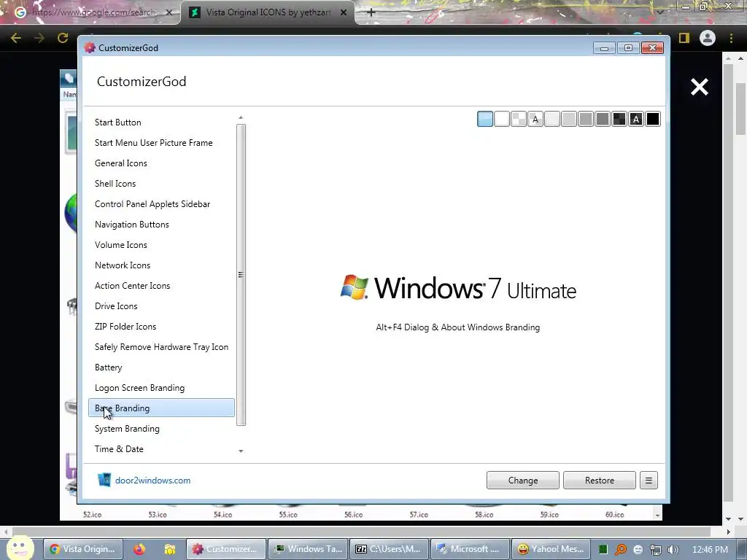The image size is (747, 560).
Task: Click the down arrow of the category list scrollbar
Action: pyautogui.click(x=241, y=451)
